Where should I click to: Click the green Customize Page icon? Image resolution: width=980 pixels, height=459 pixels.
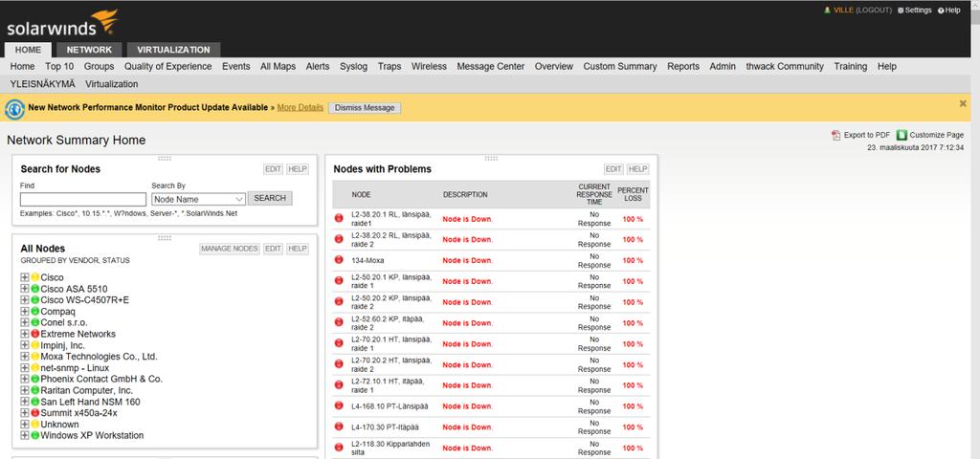(902, 135)
